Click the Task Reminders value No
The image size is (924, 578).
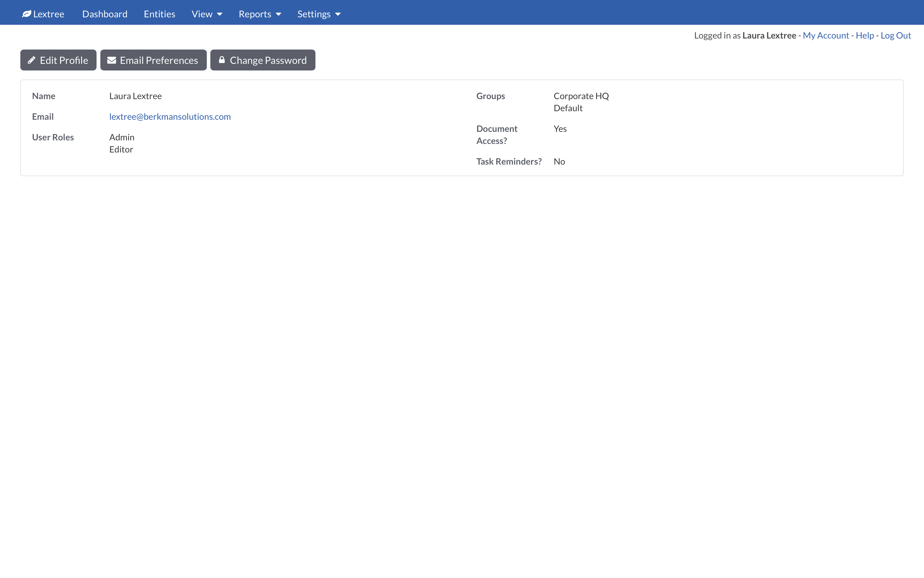tap(559, 162)
